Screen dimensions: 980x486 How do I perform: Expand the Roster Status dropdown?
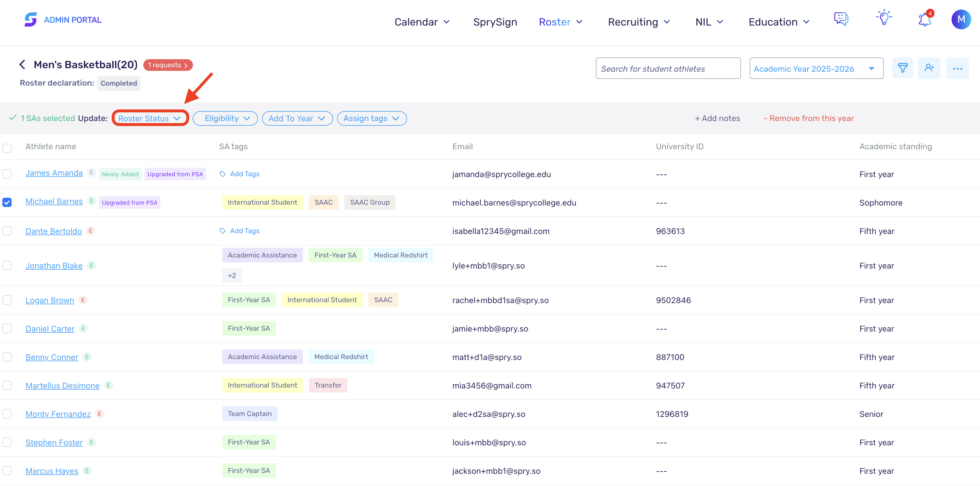(150, 118)
